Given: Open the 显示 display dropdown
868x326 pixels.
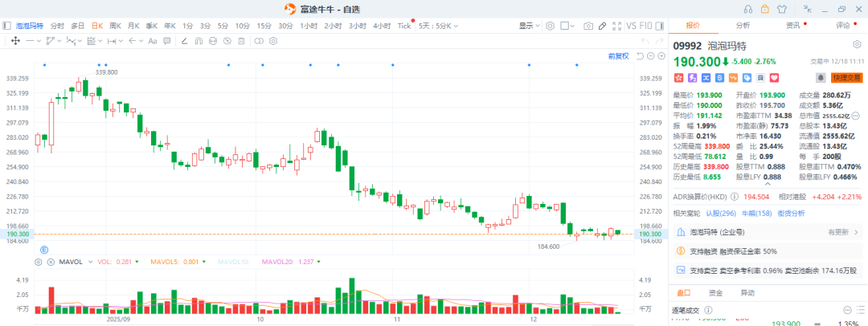Looking at the screenshot, I should 529,26.
